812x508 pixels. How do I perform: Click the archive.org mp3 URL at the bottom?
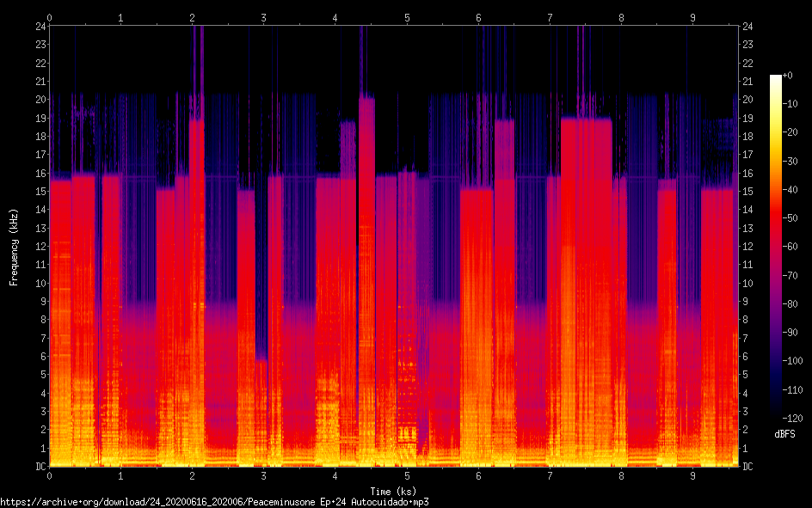(x=214, y=501)
